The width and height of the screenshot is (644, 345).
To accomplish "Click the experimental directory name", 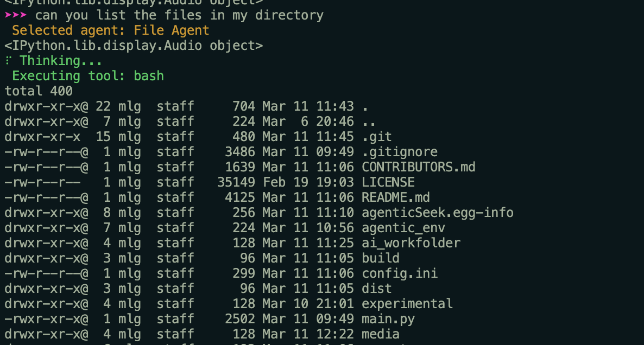I will pos(407,304).
